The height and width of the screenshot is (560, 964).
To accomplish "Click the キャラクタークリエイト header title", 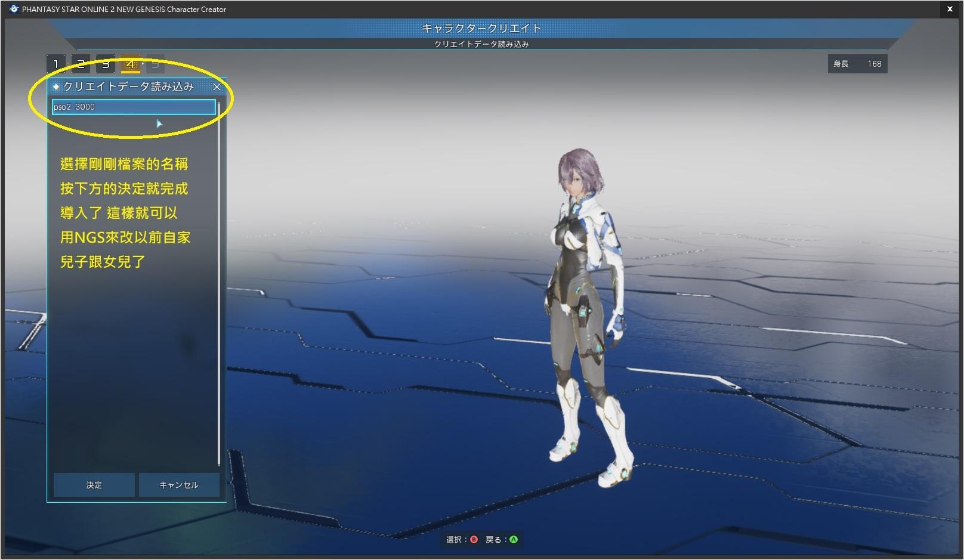I will point(481,28).
